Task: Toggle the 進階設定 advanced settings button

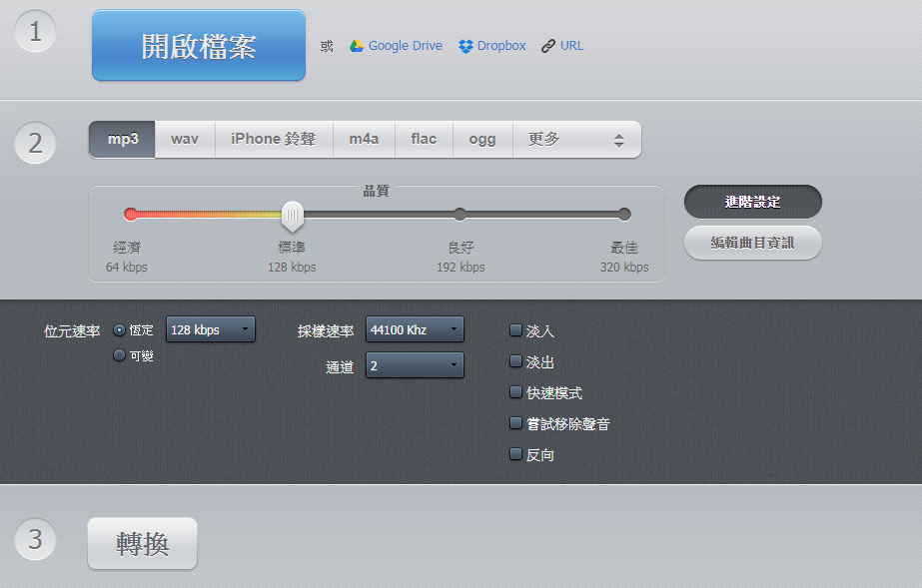Action: tap(752, 202)
